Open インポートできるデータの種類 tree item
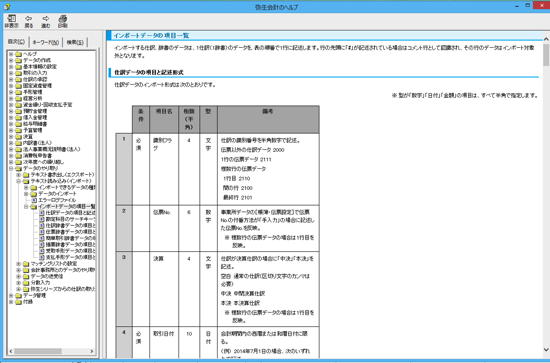This screenshot has width=550, height=363. (67, 187)
